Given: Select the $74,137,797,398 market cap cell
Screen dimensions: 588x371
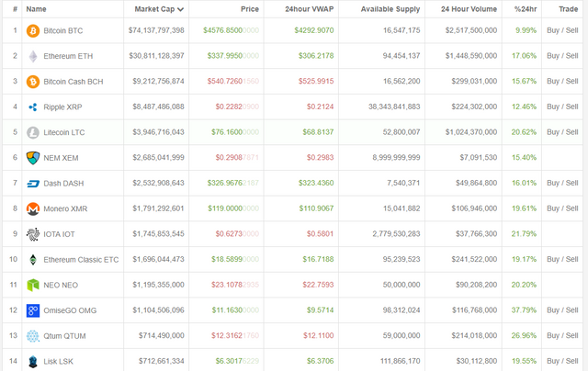Looking at the screenshot, I should tap(156, 30).
